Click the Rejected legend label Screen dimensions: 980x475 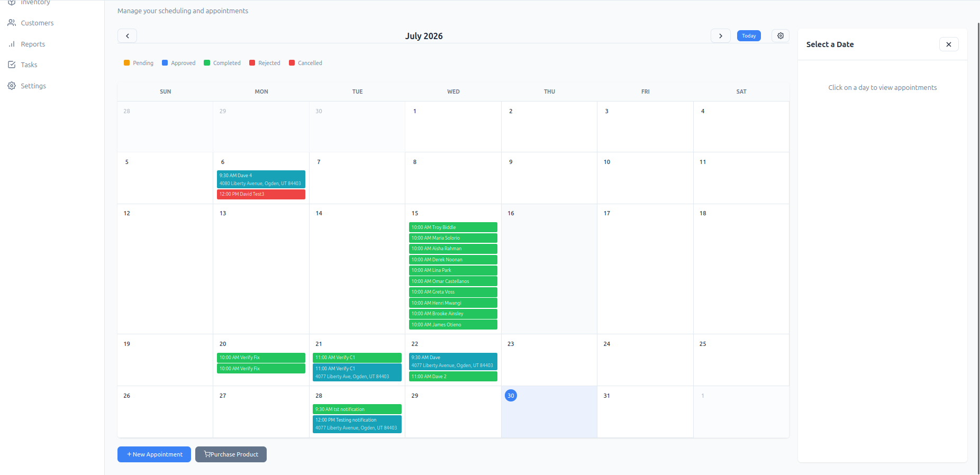point(269,63)
